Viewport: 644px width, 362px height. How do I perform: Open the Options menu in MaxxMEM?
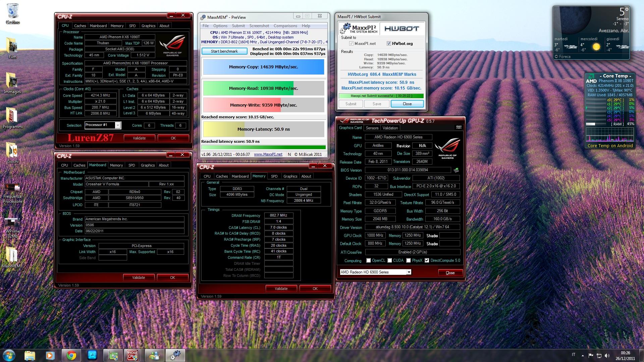click(x=220, y=26)
